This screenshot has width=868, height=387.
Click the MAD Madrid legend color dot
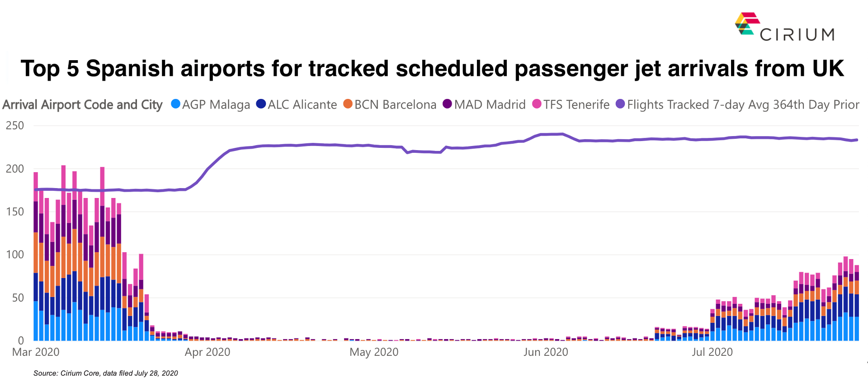coord(447,104)
